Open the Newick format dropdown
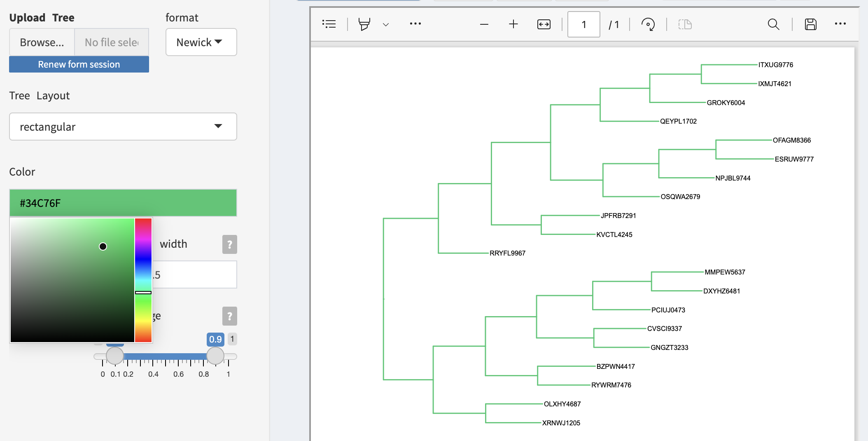The width and height of the screenshot is (868, 441). [x=201, y=42]
